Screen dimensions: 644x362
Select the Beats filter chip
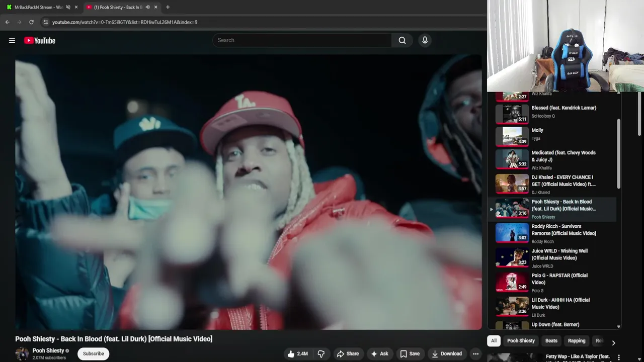tap(551, 341)
